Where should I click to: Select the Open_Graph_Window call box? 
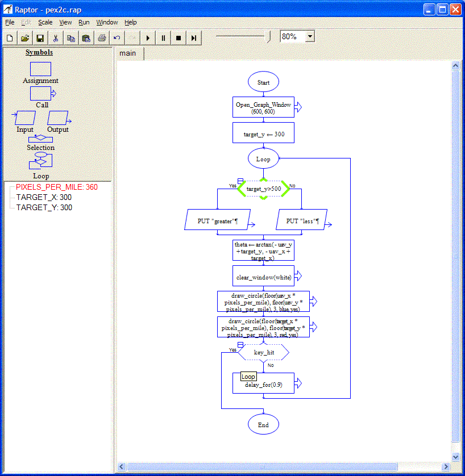coord(263,107)
